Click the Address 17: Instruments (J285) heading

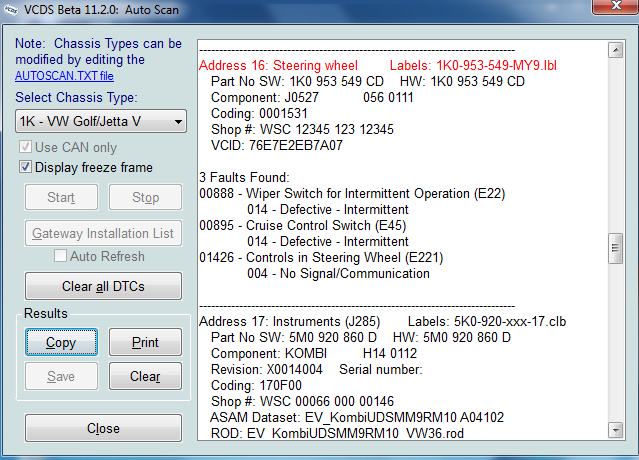290,321
